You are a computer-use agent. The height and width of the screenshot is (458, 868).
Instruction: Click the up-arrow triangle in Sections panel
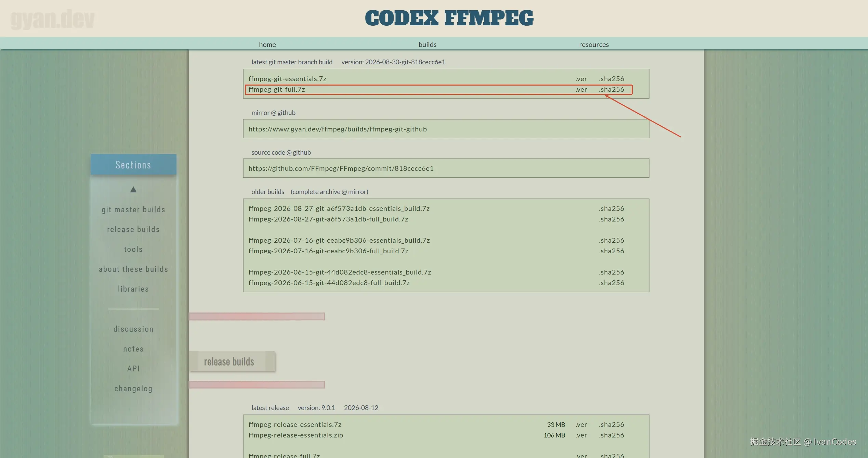(133, 189)
